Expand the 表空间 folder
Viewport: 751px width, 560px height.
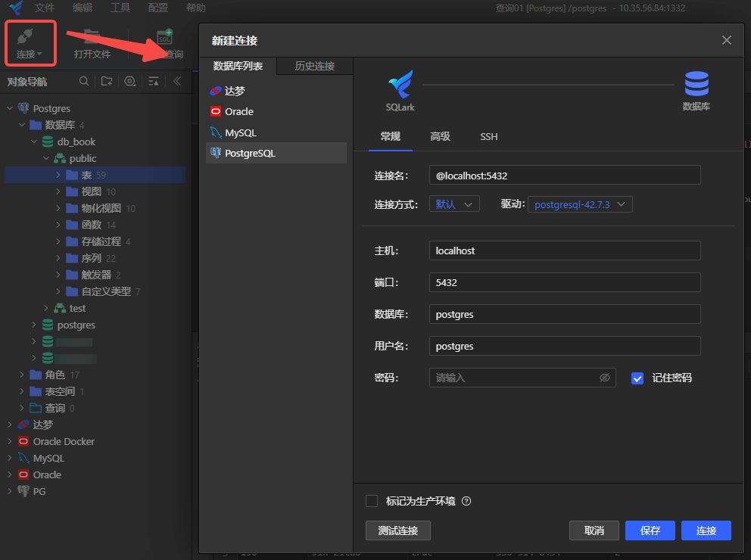tap(21, 391)
